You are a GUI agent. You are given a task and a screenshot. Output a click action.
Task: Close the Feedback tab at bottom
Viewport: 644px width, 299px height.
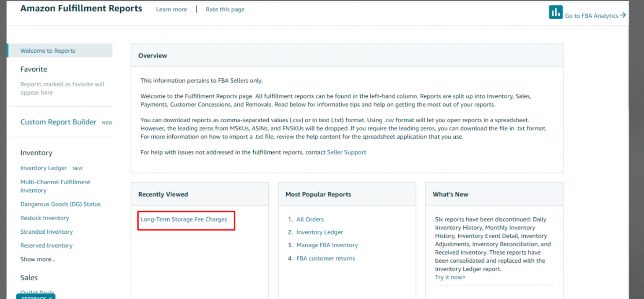[50, 298]
